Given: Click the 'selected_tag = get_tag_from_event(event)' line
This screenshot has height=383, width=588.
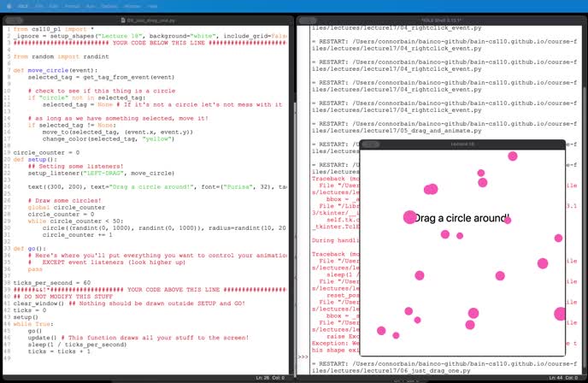Looking at the screenshot, I should click(101, 77).
